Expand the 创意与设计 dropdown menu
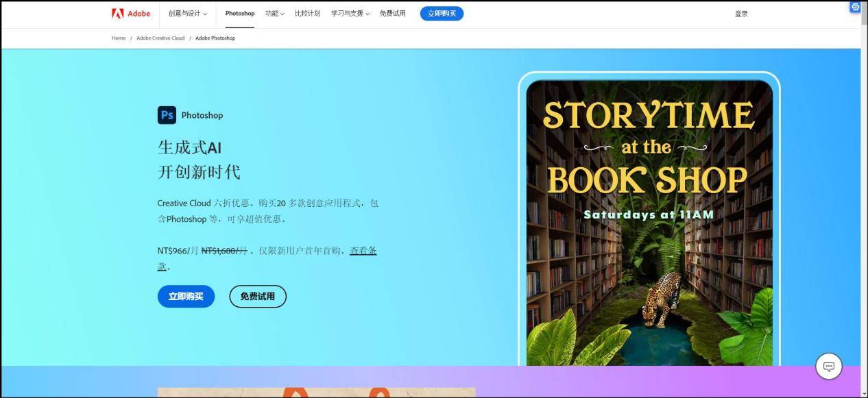 click(188, 14)
